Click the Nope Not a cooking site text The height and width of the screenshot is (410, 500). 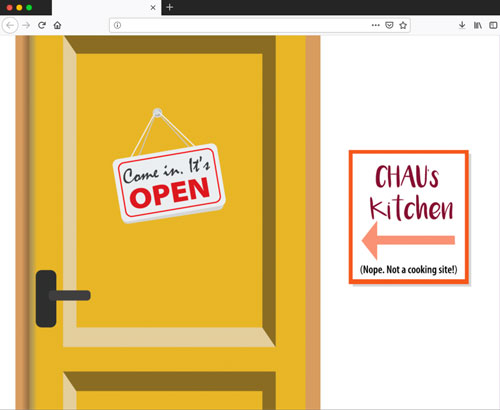[409, 269]
